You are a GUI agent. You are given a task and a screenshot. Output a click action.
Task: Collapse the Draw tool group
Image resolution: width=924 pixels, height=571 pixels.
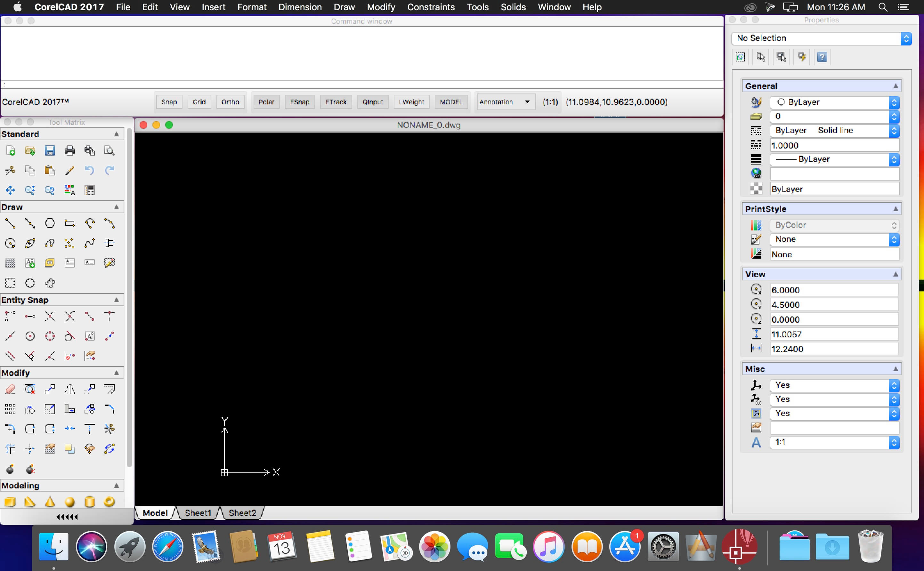[116, 207]
